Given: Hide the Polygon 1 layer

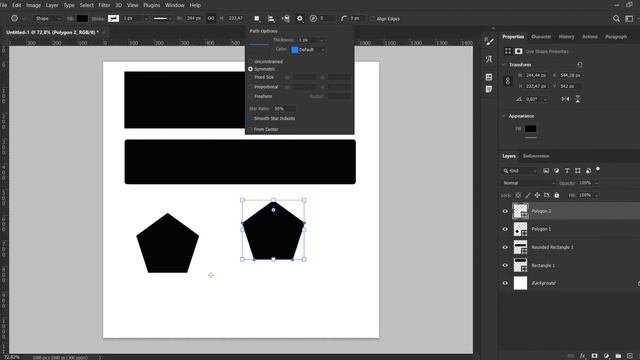Looking at the screenshot, I should tap(505, 229).
